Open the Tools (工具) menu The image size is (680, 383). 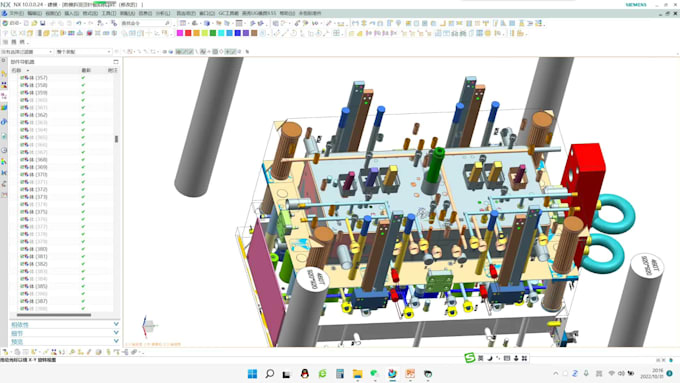coord(108,13)
